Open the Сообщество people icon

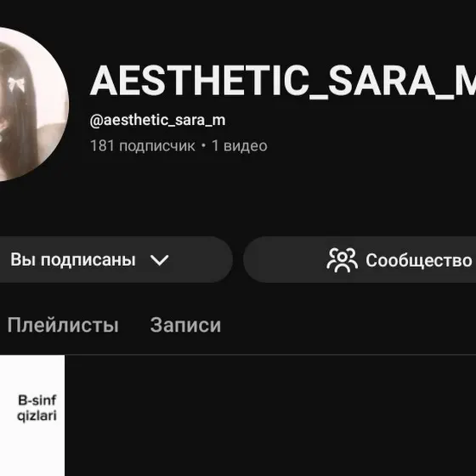coord(342,260)
